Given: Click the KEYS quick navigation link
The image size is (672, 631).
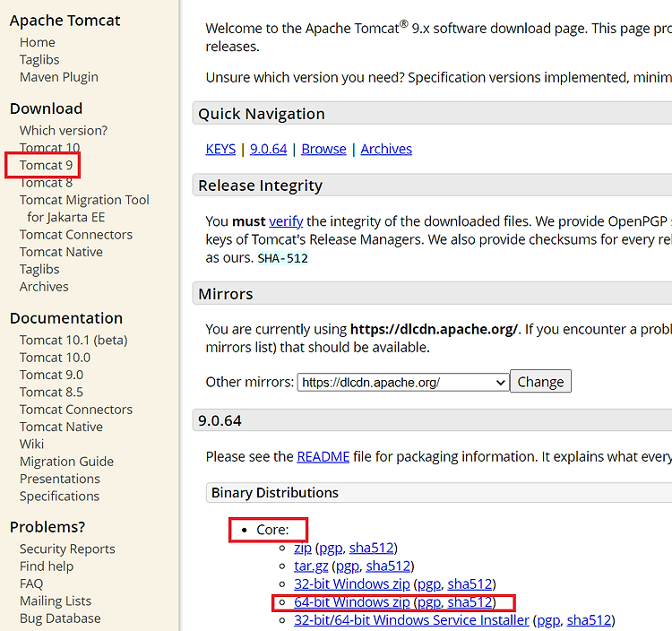Looking at the screenshot, I should pos(220,149).
